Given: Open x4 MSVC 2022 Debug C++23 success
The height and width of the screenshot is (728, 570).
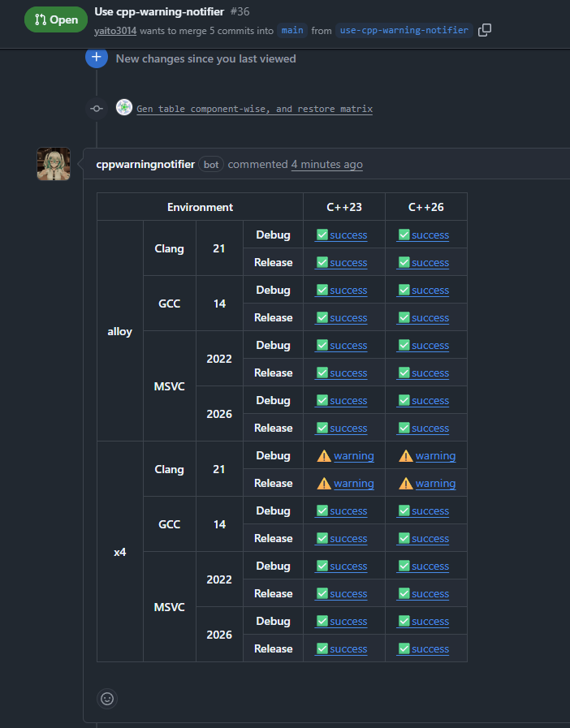Looking at the screenshot, I should click(342, 566).
